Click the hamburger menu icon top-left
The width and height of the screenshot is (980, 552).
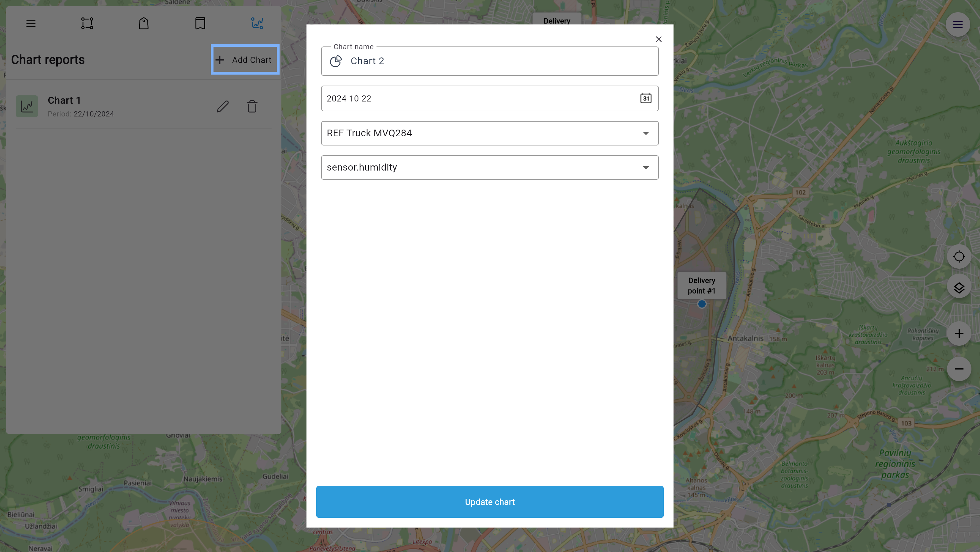pyautogui.click(x=31, y=24)
